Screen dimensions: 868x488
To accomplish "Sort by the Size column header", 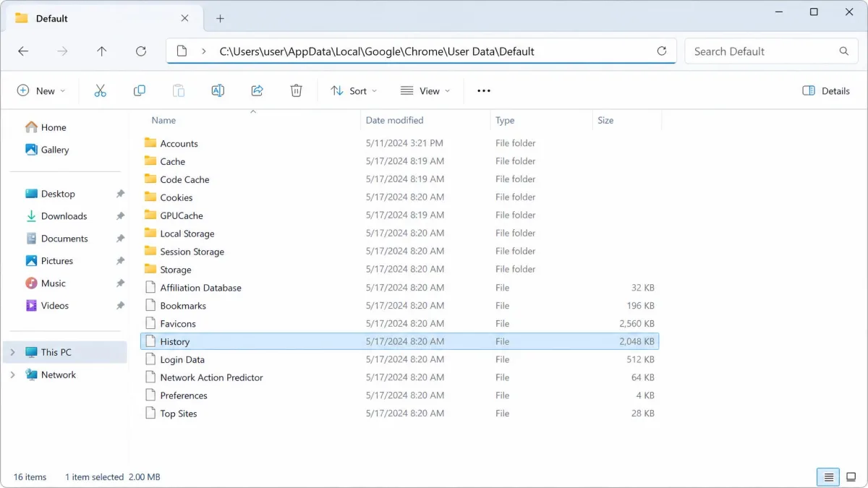I will click(605, 120).
